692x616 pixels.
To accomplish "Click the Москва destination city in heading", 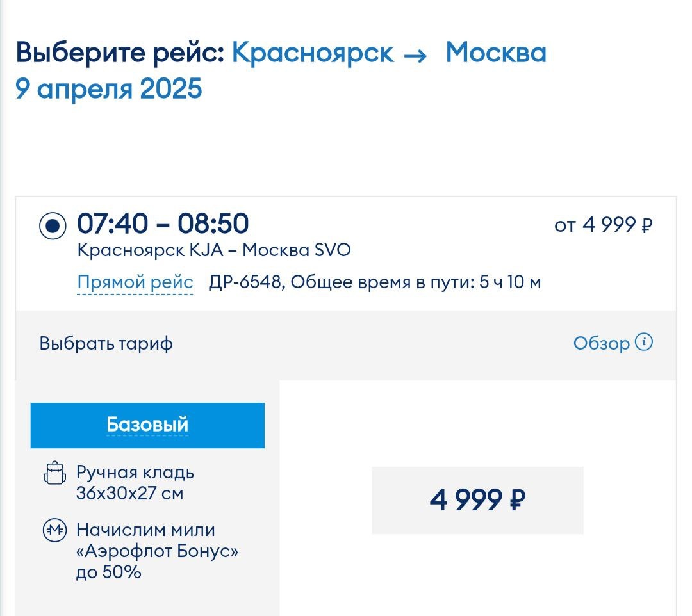I will pyautogui.click(x=496, y=53).
